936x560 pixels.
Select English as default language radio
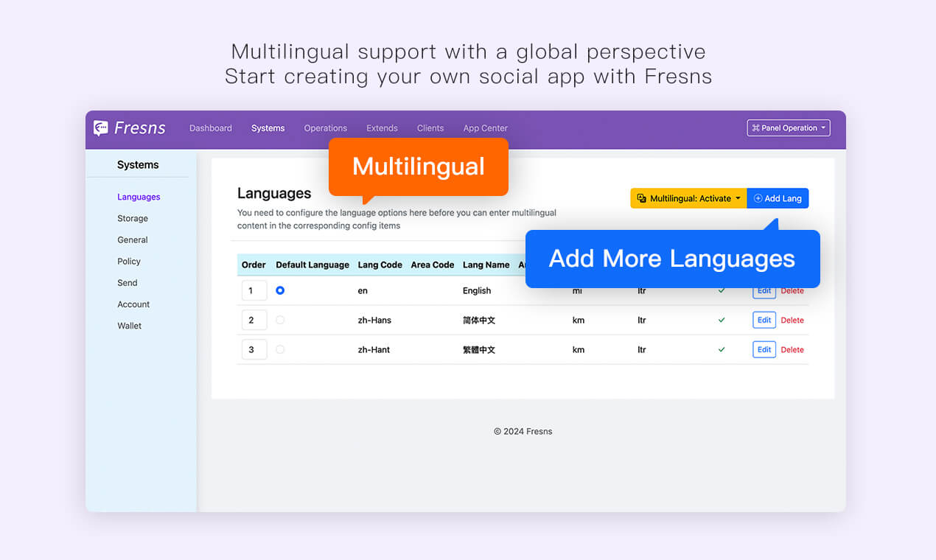click(x=280, y=290)
